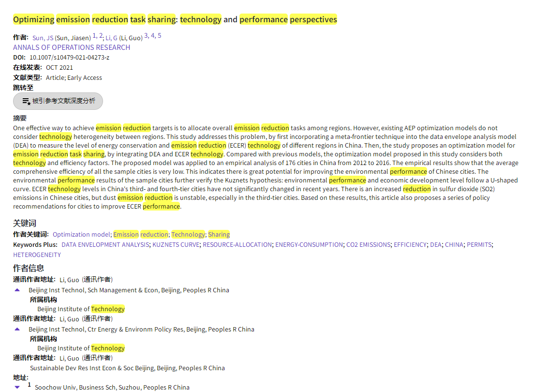The height and width of the screenshot is (392, 533).
Task: Click the HETEROGENEITY keyword link
Action: [x=37, y=255]
